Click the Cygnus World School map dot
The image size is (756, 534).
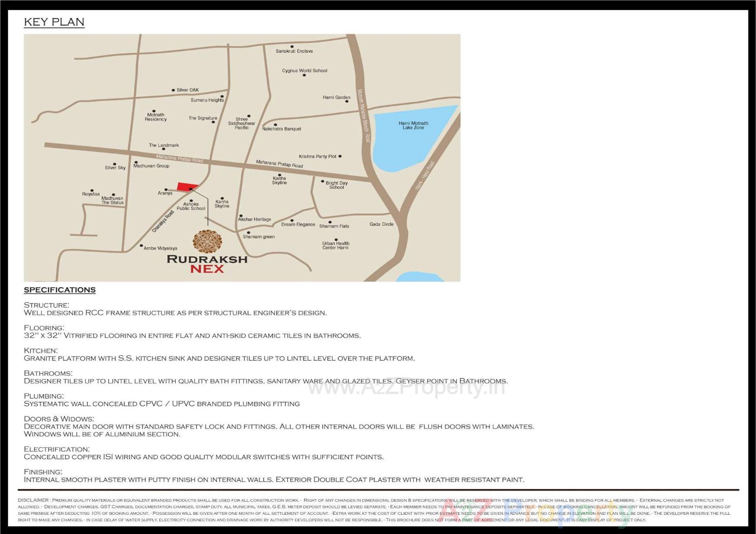coord(304,74)
